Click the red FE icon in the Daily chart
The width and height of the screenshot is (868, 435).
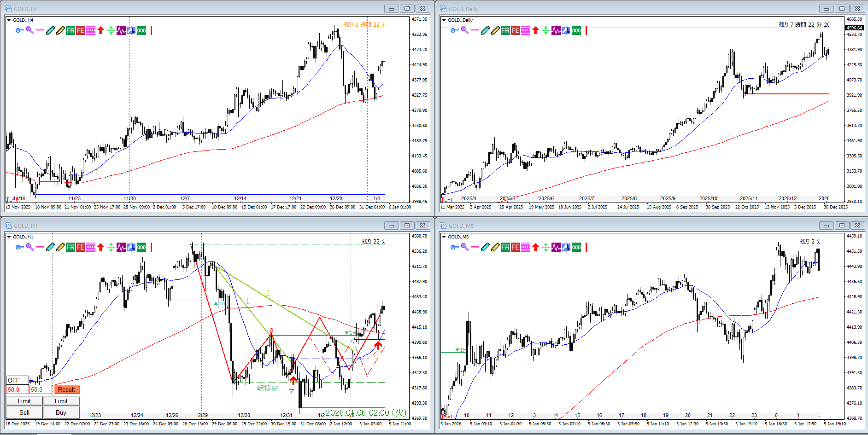tap(516, 30)
